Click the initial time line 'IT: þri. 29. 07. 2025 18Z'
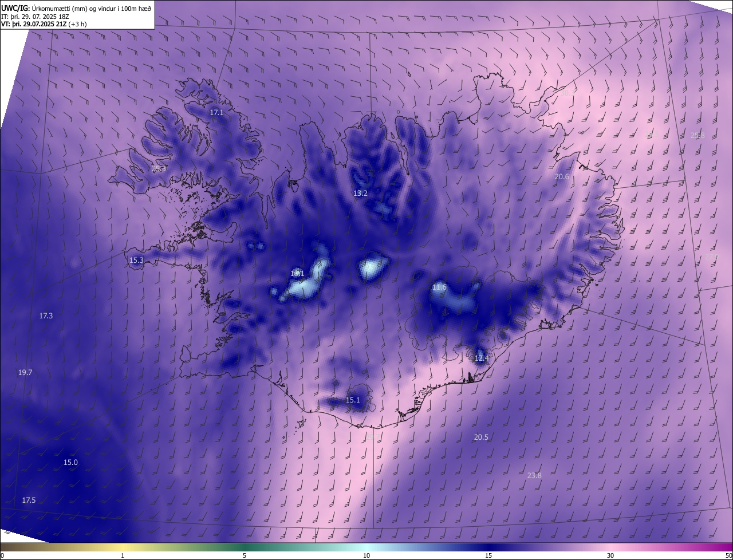 click(36, 17)
